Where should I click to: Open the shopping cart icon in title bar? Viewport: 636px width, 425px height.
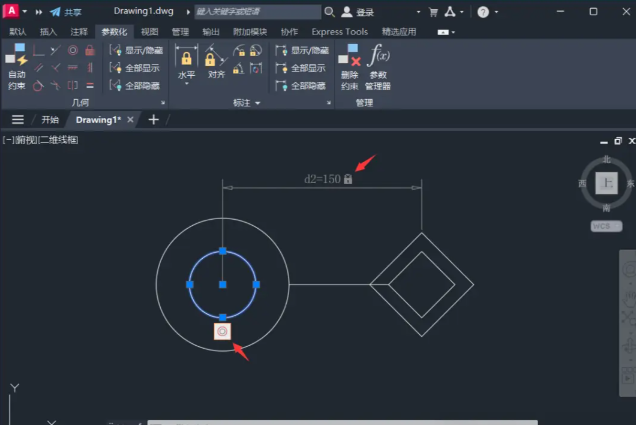tap(434, 12)
